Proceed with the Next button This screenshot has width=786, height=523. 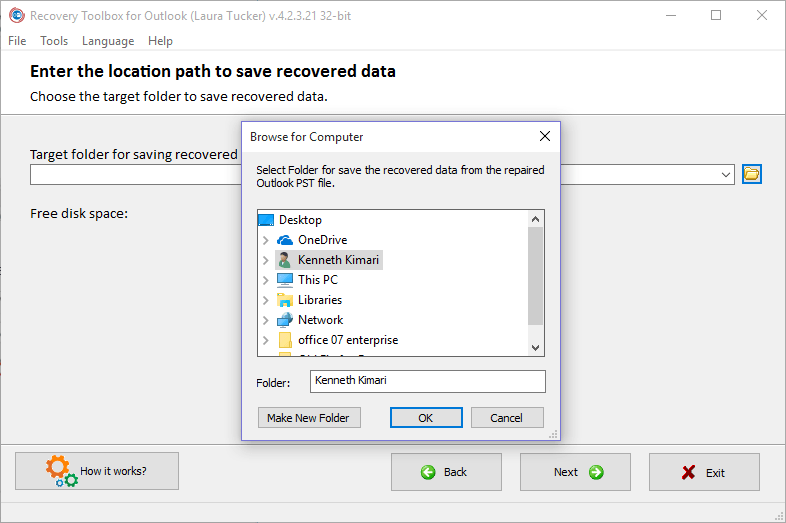[x=575, y=472]
